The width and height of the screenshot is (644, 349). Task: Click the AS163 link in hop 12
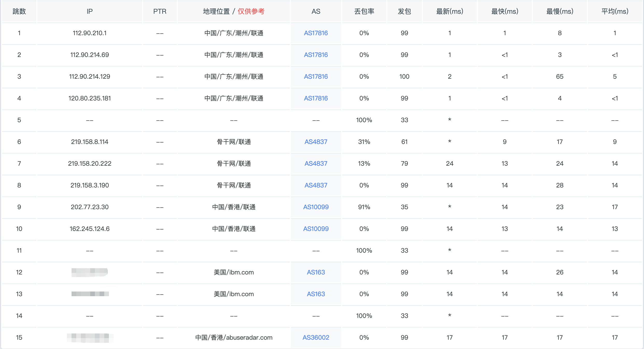tap(316, 272)
